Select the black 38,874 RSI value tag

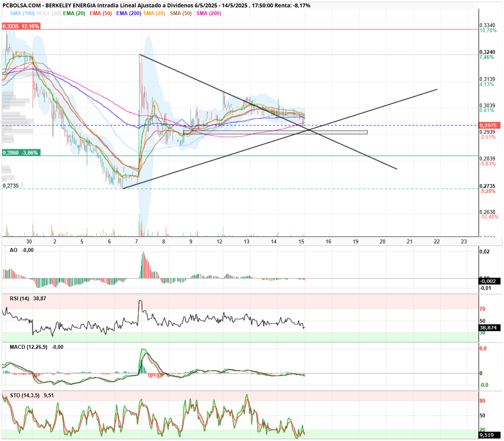tap(490, 327)
